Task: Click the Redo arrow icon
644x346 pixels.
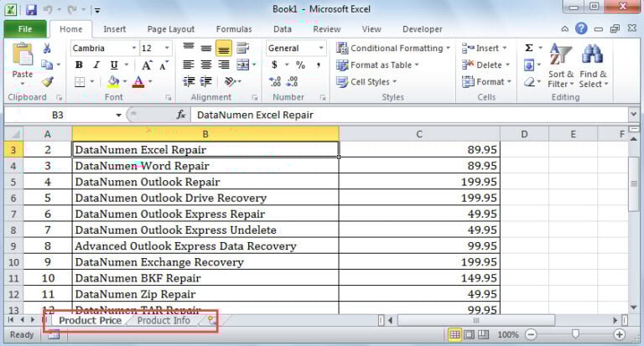Action: (72, 9)
